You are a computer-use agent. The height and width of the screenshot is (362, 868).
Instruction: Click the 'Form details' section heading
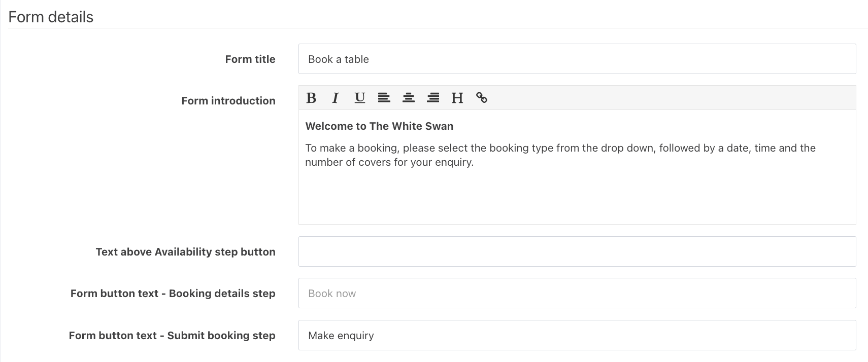(51, 17)
